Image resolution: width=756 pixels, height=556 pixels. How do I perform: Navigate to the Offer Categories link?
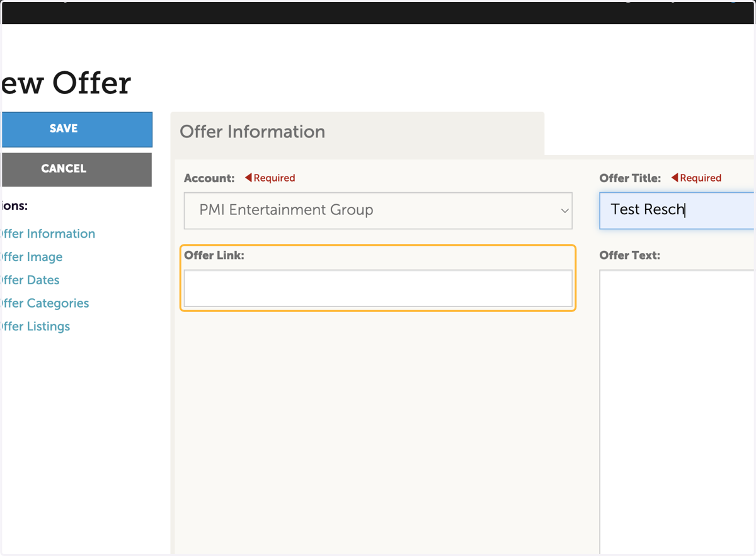tap(45, 303)
